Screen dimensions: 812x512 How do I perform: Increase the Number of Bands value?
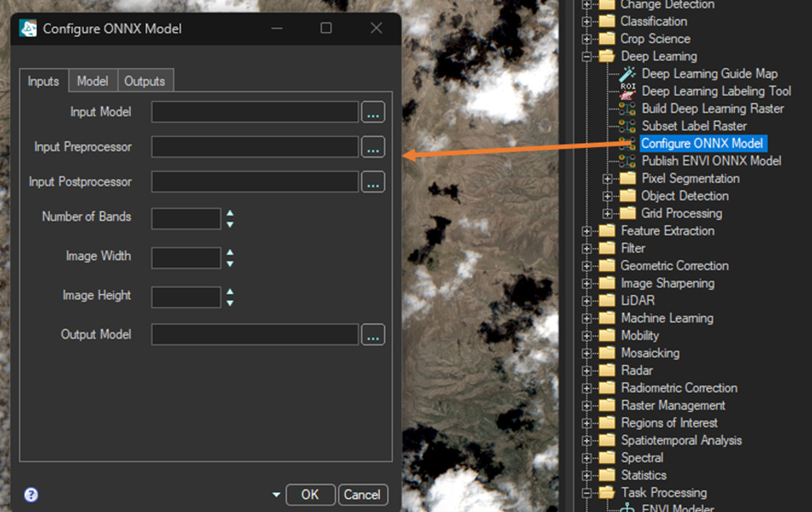(230, 213)
